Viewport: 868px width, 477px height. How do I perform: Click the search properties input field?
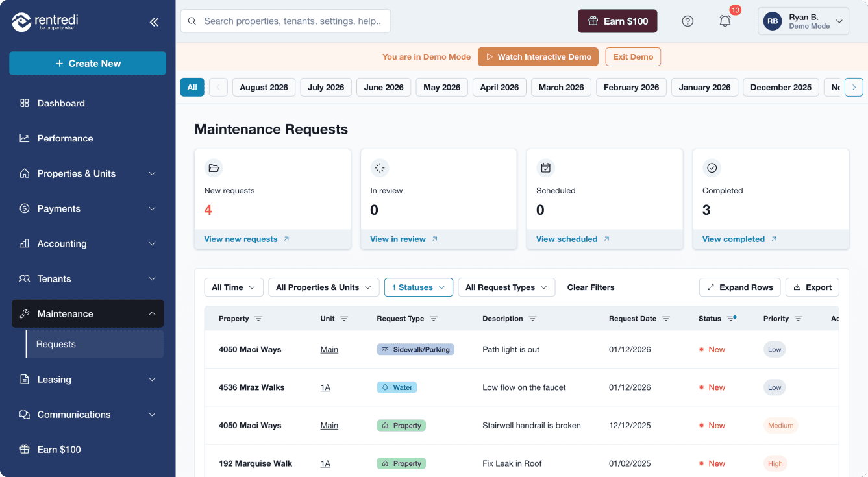[x=286, y=21]
